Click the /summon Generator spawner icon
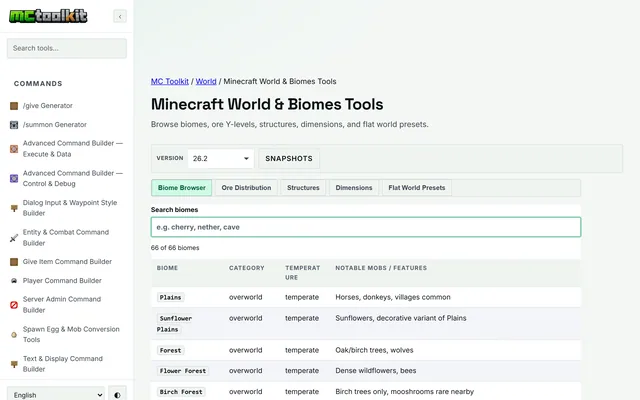Screen dimensions: 640x400 click(x=14, y=124)
